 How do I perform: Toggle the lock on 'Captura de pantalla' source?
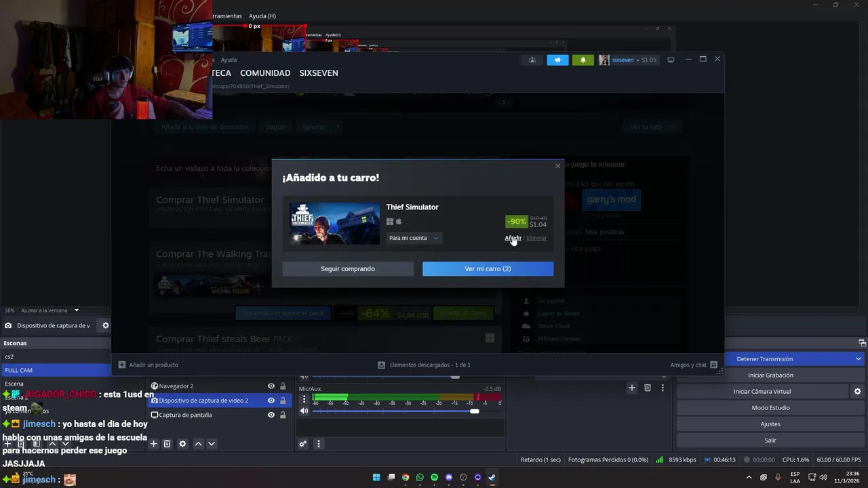283,415
